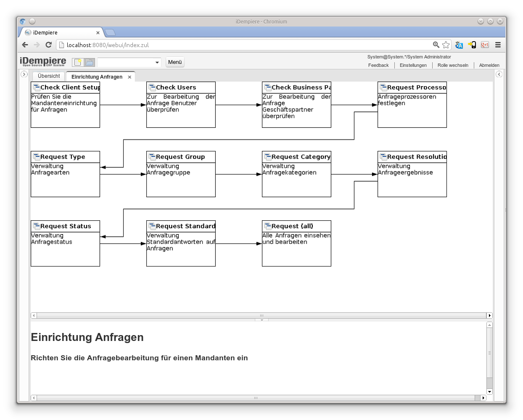
Task: Click the Rolle wechseln option
Action: point(453,65)
